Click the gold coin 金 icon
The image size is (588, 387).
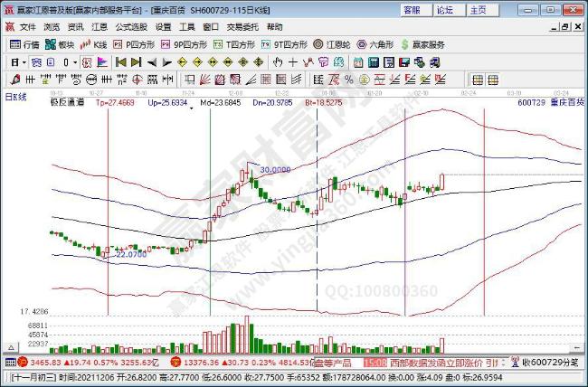pos(365,80)
